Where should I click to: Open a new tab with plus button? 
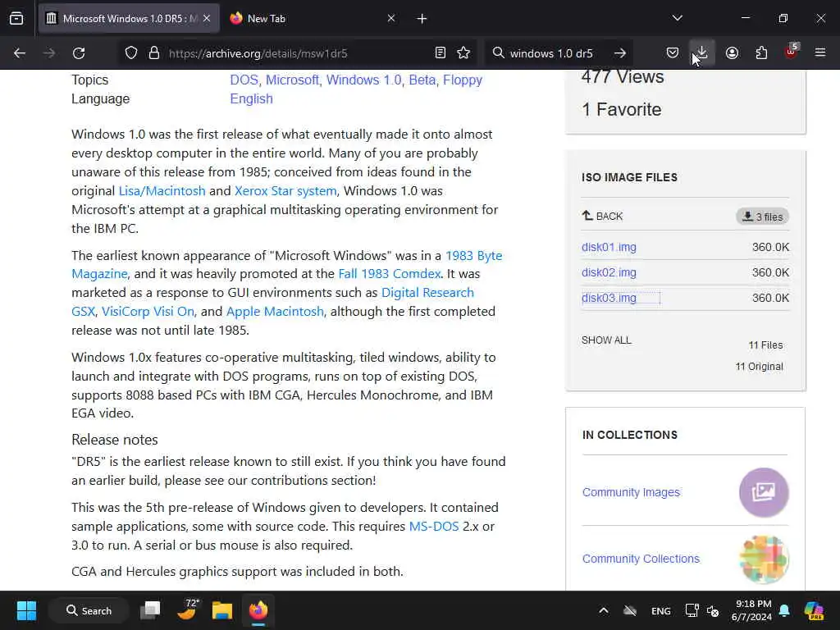422,19
